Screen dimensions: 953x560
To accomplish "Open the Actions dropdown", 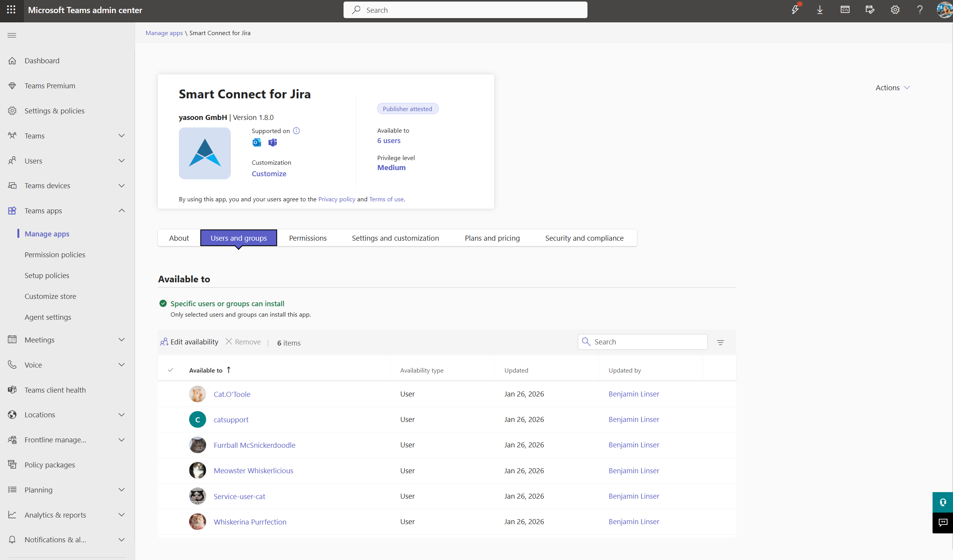I will pyautogui.click(x=892, y=88).
